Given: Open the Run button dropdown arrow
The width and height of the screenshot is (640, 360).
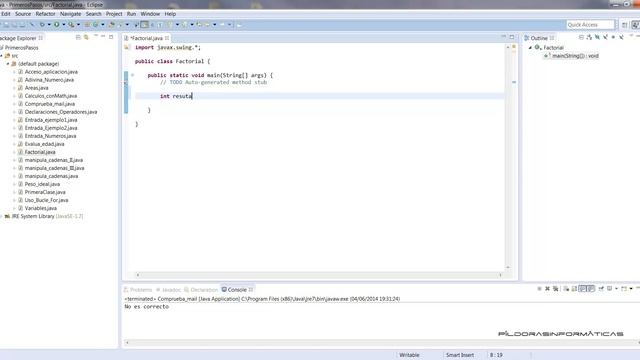Looking at the screenshot, I should 64,24.
